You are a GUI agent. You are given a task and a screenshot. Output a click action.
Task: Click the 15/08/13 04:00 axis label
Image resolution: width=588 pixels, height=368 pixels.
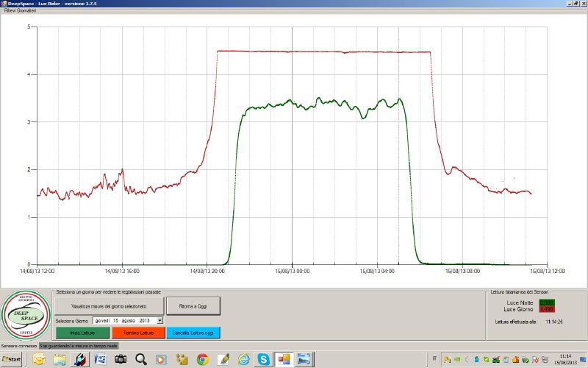pos(377,271)
